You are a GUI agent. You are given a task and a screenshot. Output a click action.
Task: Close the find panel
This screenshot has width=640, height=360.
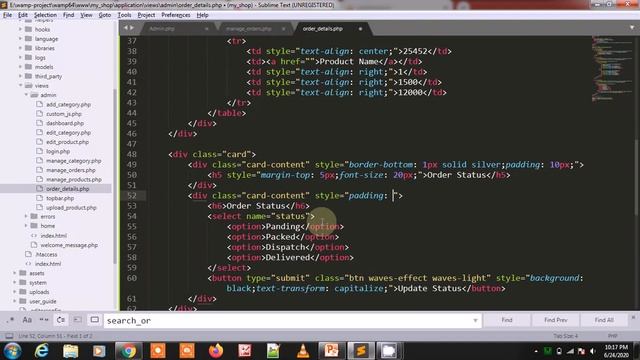[633, 317]
